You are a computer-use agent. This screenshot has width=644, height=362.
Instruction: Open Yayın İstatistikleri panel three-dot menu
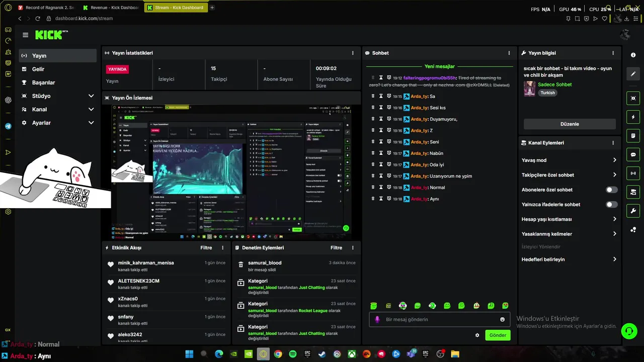353,53
